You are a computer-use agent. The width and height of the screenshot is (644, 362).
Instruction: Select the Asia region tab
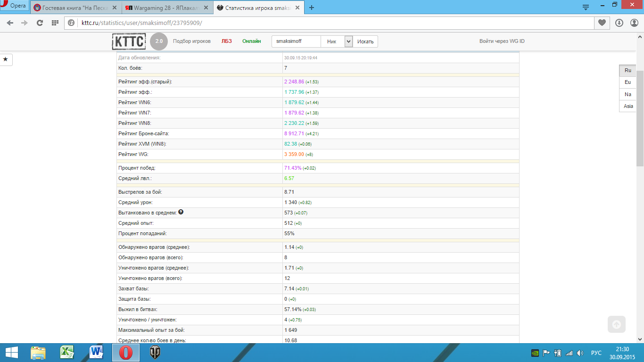pos(627,106)
